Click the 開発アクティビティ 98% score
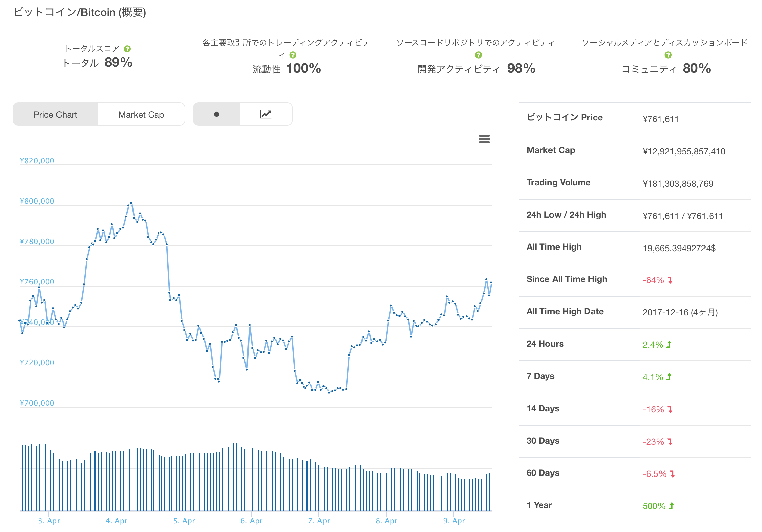Viewport: 762px width, 532px height. [x=476, y=69]
